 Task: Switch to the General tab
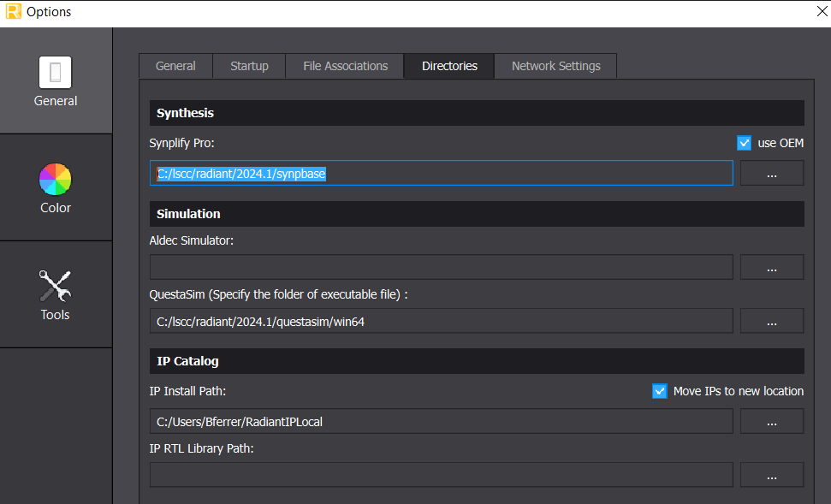tap(175, 66)
